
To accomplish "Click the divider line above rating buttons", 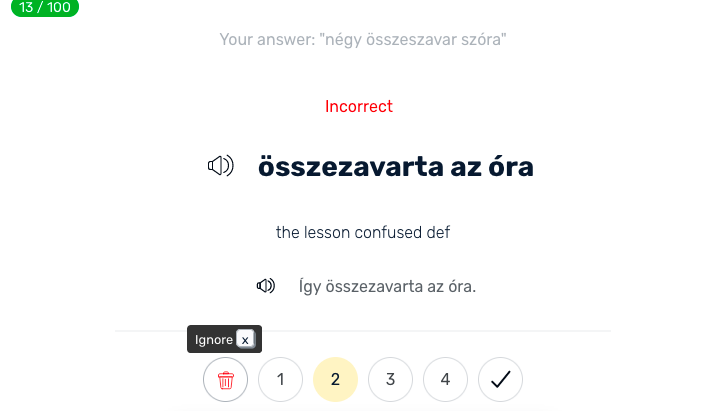I will click(363, 330).
